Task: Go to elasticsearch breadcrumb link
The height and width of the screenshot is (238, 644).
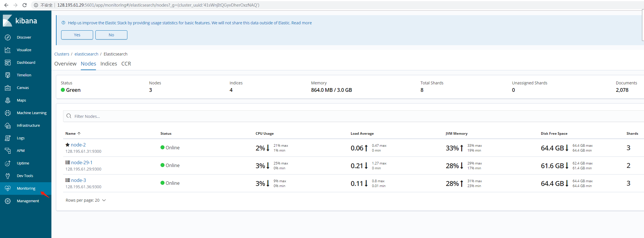Action: 86,54
